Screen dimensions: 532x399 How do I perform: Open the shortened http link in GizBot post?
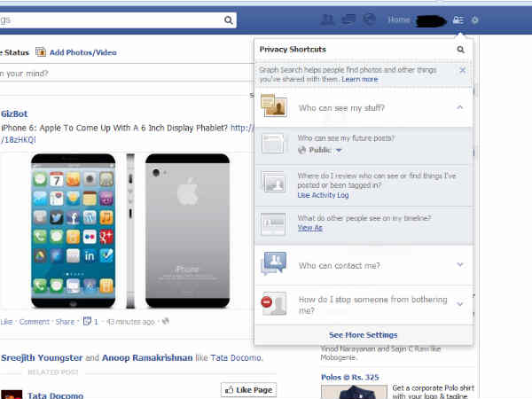click(242, 128)
